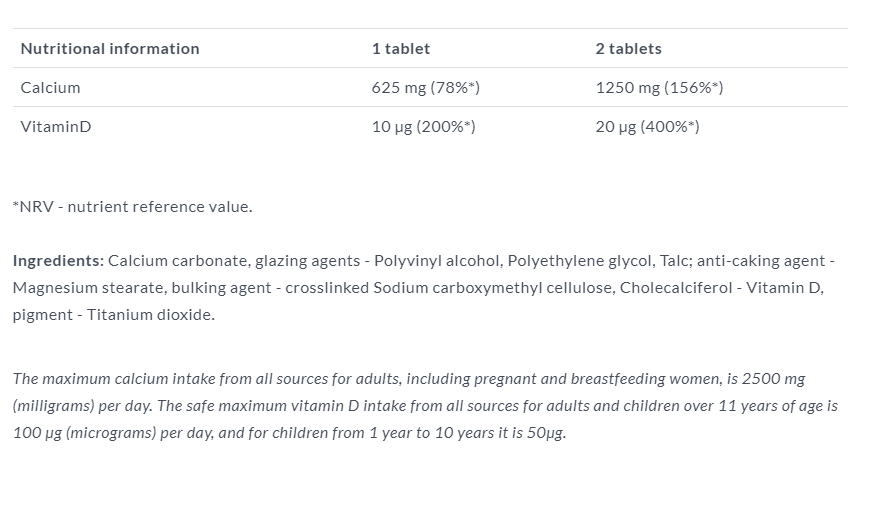Click the VitaminD row label
The image size is (875, 516).
pos(56,127)
